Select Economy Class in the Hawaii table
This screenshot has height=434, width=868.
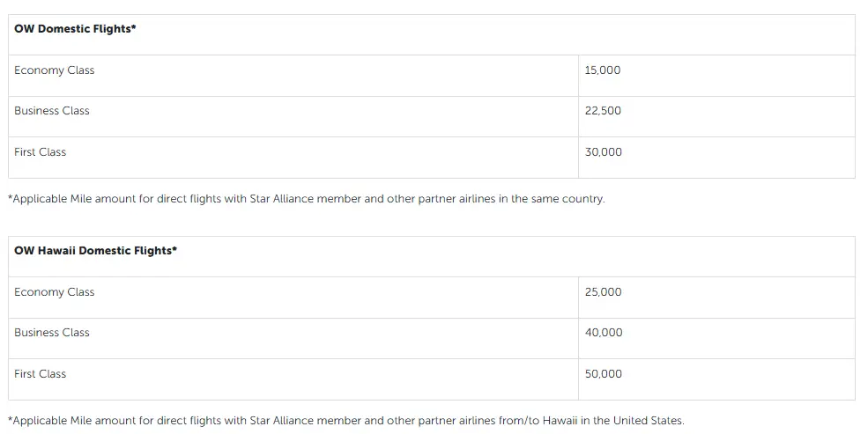tap(54, 292)
